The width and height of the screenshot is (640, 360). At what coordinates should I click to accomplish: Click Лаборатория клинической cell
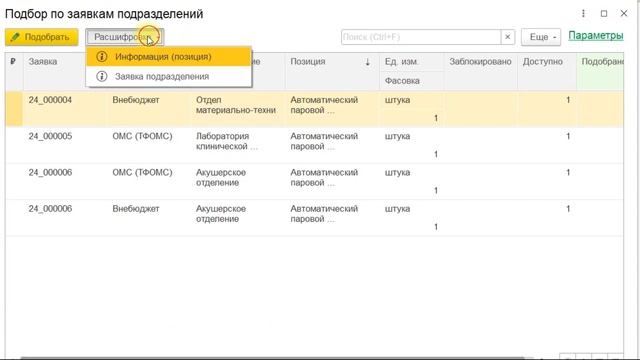[227, 141]
